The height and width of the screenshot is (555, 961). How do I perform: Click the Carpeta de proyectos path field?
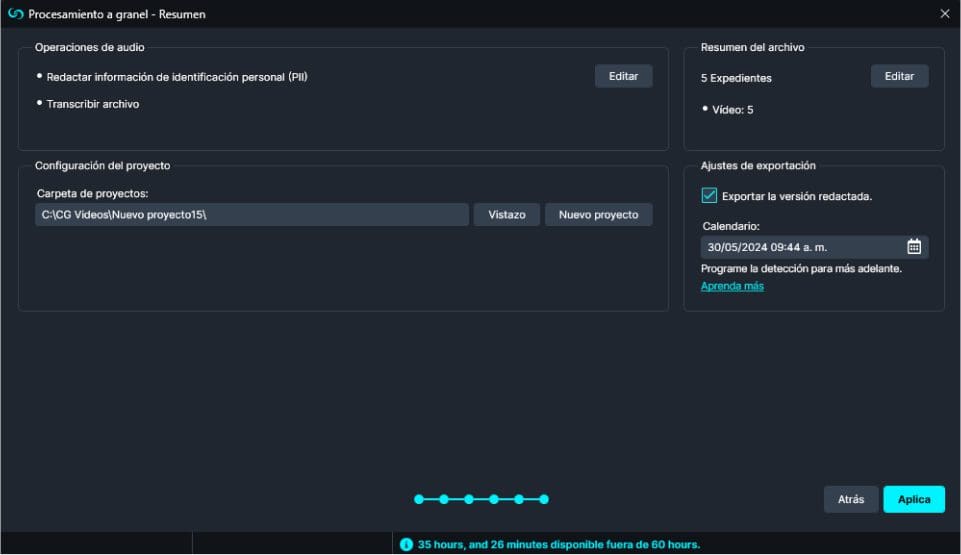[252, 214]
